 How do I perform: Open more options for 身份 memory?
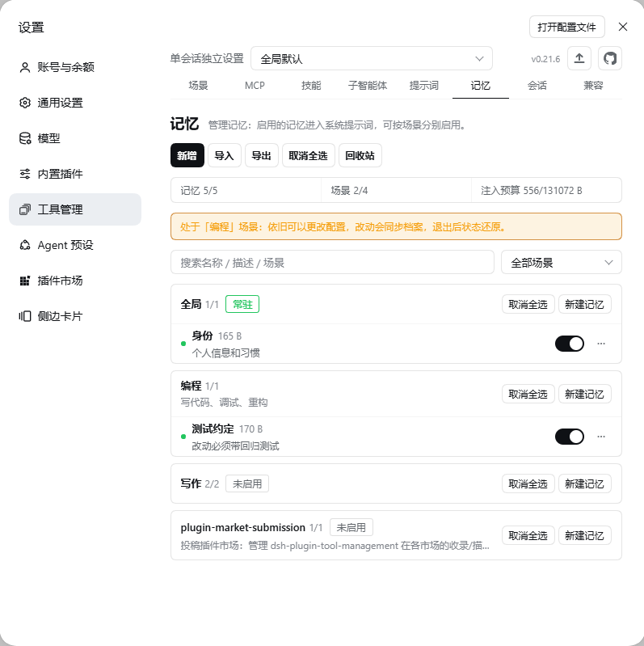click(601, 344)
